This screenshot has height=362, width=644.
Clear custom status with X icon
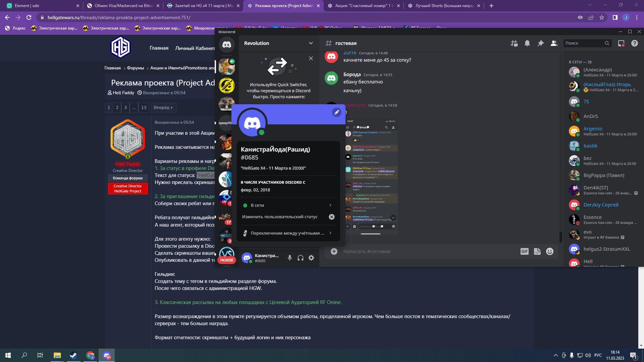tap(332, 217)
